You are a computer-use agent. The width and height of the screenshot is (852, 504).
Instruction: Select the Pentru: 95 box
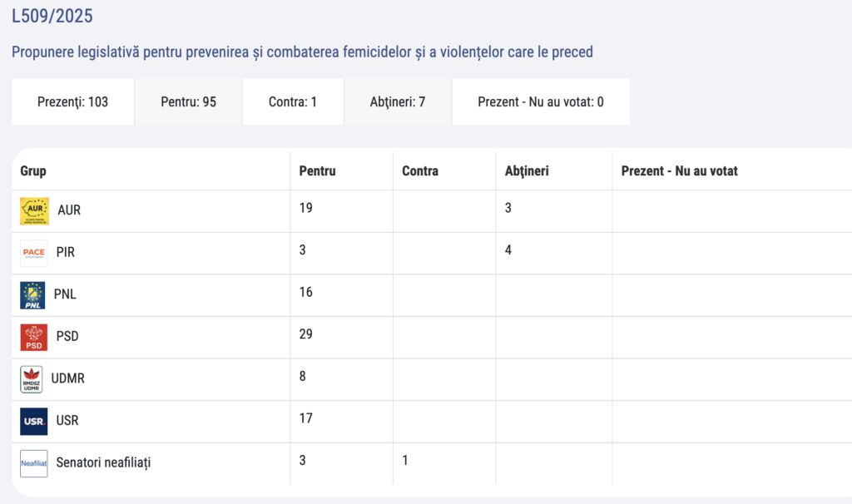pos(188,102)
